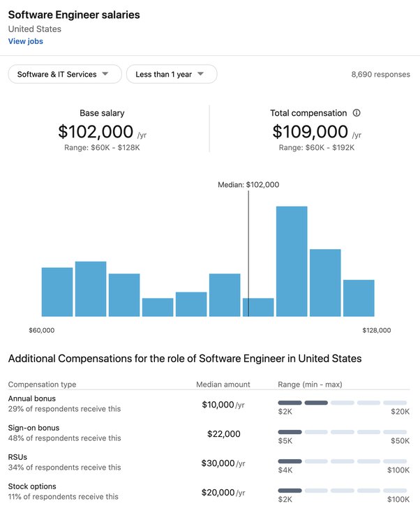
Task: Click the Total compensation info icon
Action: pyautogui.click(x=357, y=113)
